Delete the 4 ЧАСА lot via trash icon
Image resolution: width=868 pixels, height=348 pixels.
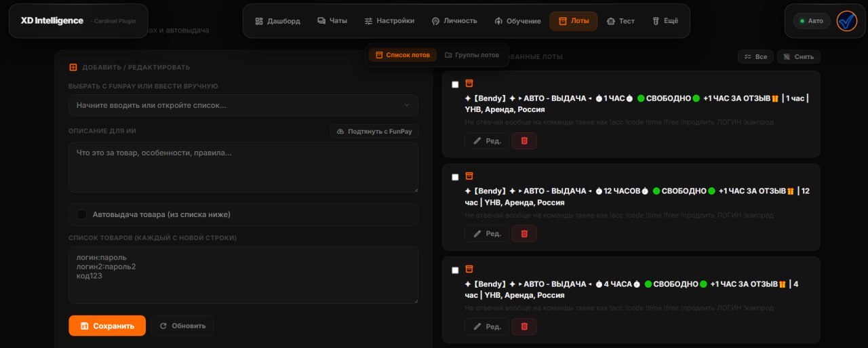tap(524, 326)
